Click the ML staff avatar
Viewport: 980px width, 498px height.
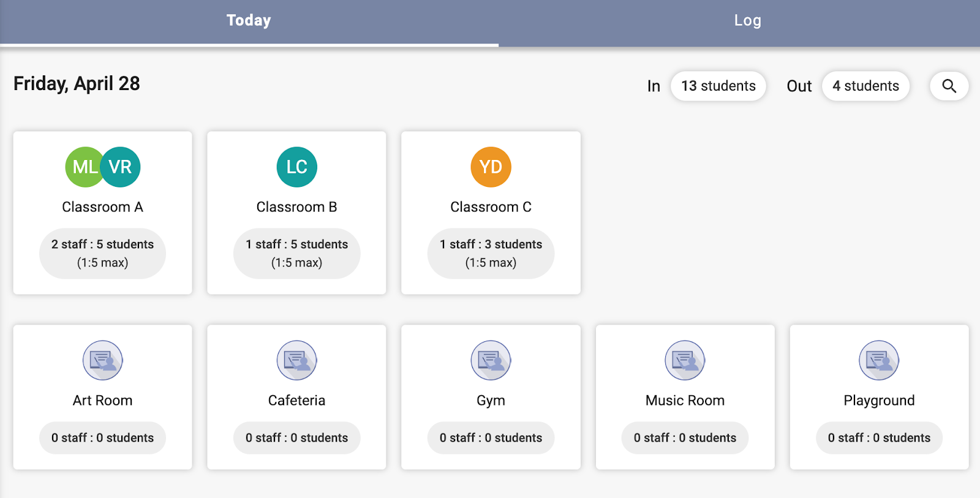coord(82,167)
